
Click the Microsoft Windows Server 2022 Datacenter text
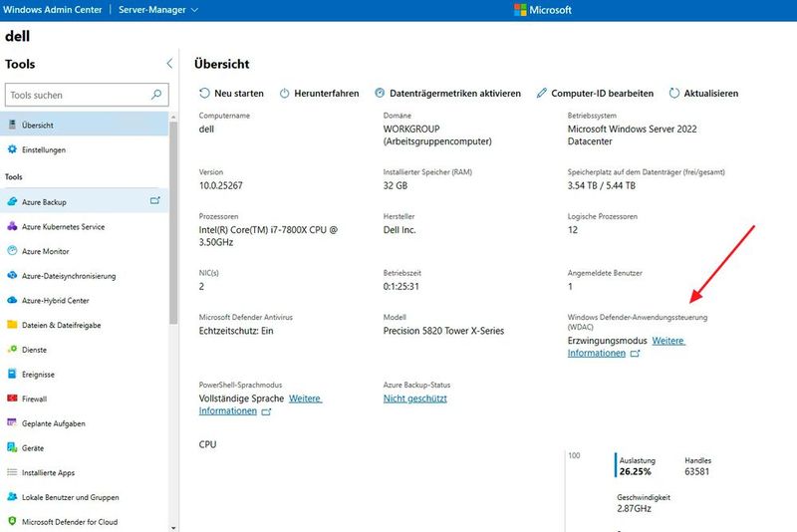[632, 135]
